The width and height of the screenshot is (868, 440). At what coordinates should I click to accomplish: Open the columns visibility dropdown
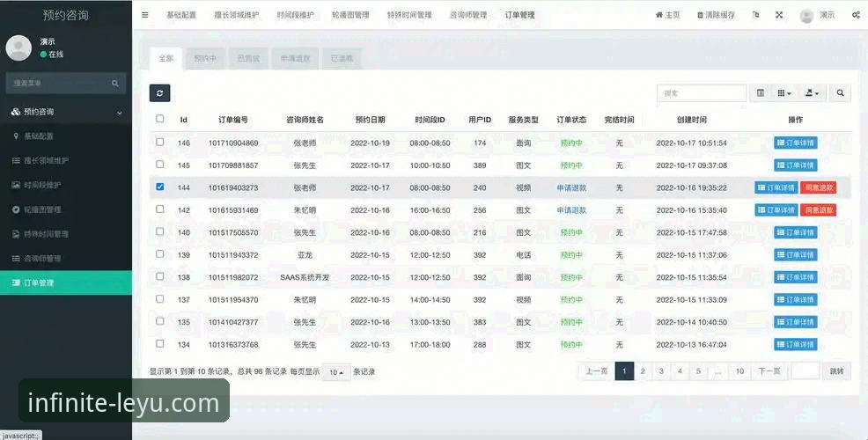click(x=783, y=93)
